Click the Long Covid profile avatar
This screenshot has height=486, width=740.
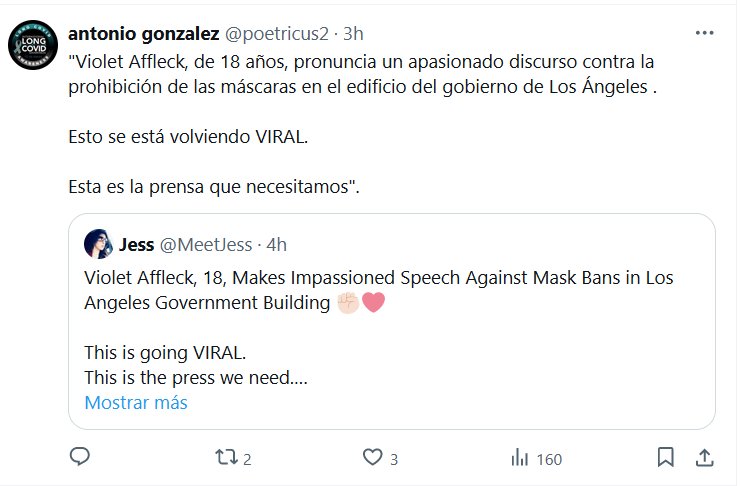(32, 43)
